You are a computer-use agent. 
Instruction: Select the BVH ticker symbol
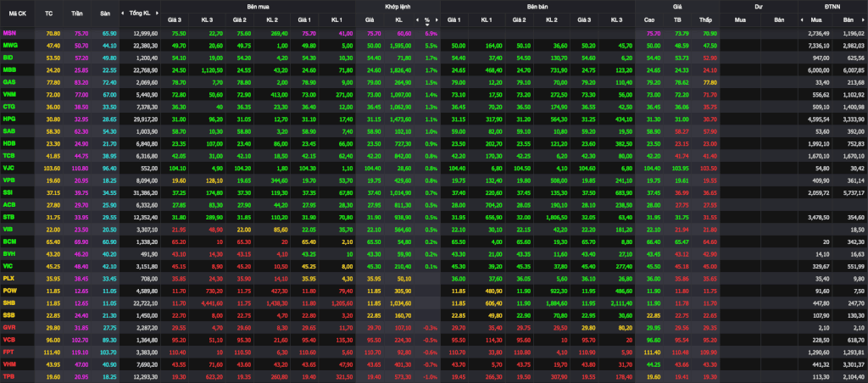(x=8, y=254)
